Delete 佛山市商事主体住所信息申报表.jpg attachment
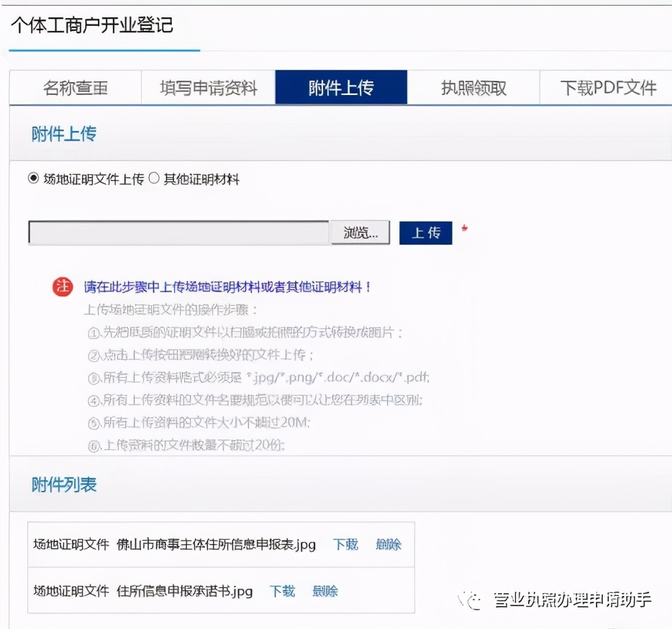Screen dimensions: 672x629 coord(388,545)
